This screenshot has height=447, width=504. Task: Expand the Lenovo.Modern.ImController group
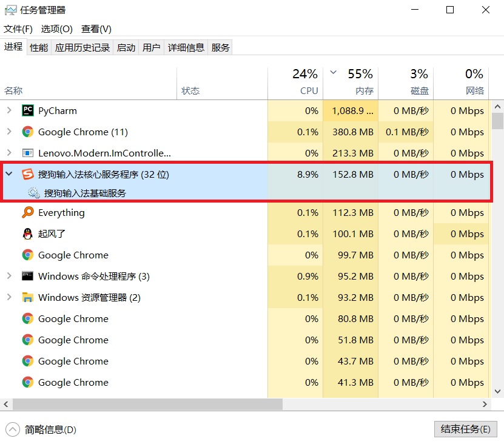(x=9, y=153)
